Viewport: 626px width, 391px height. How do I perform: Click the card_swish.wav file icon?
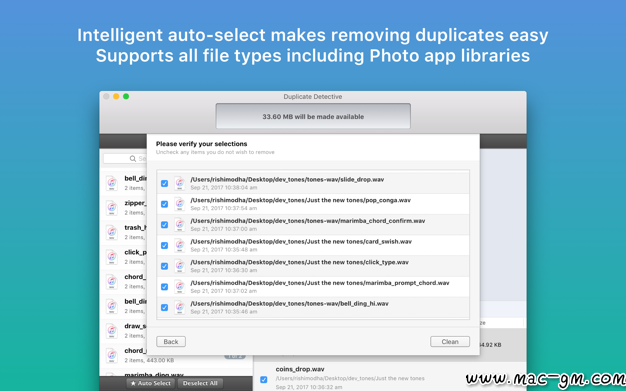click(x=180, y=245)
